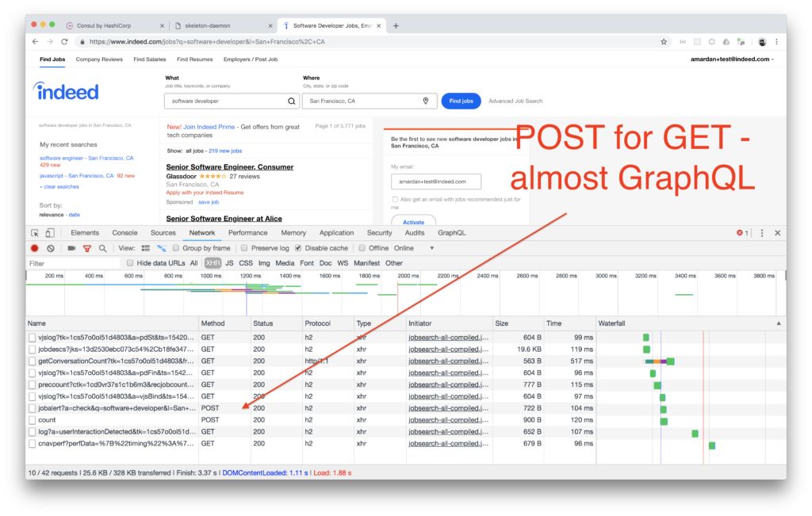Image resolution: width=812 pixels, height=516 pixels.
Task: Stop recording network log with red button
Action: (x=35, y=248)
